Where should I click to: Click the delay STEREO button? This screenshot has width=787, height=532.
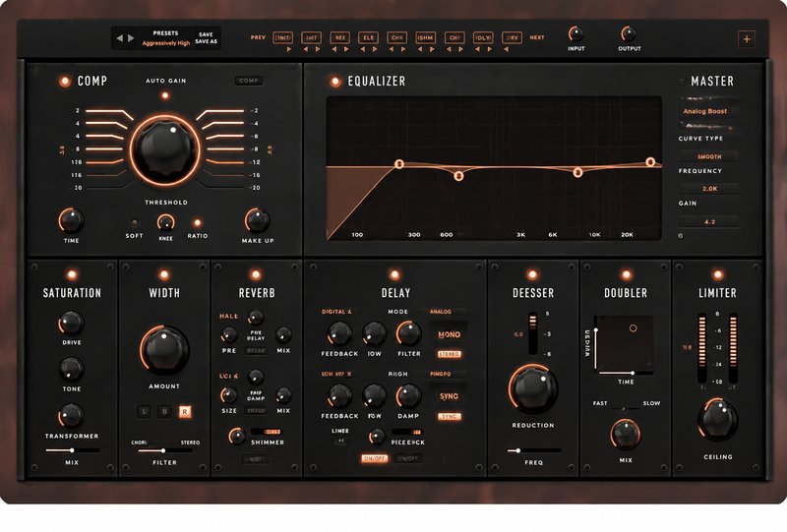click(x=450, y=354)
